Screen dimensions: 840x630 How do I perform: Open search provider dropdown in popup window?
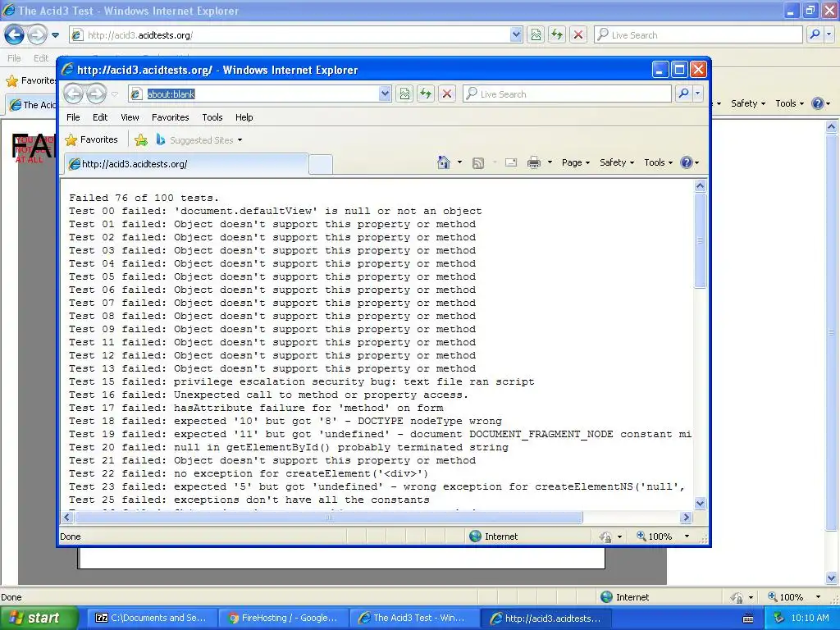click(697, 94)
